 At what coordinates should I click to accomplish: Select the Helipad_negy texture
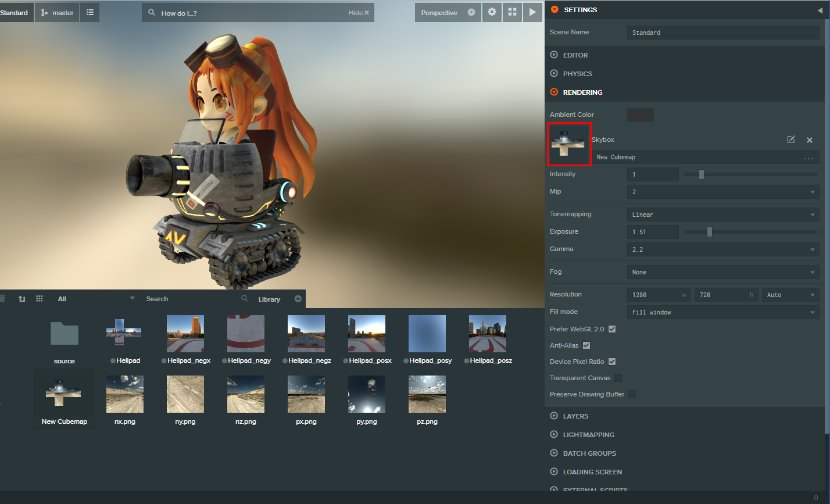pyautogui.click(x=246, y=341)
